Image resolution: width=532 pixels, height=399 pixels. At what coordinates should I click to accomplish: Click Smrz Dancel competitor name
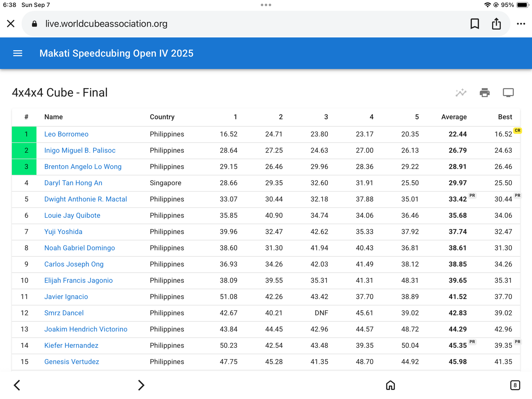point(64,313)
